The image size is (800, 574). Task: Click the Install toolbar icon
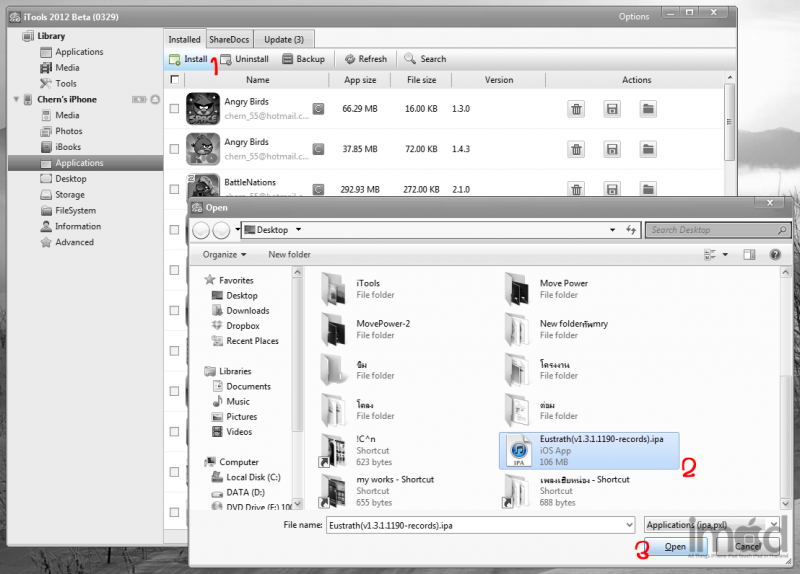(174, 59)
